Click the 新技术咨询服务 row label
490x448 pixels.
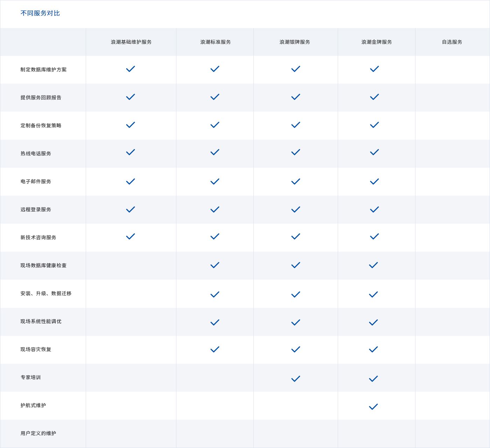pyautogui.click(x=38, y=237)
